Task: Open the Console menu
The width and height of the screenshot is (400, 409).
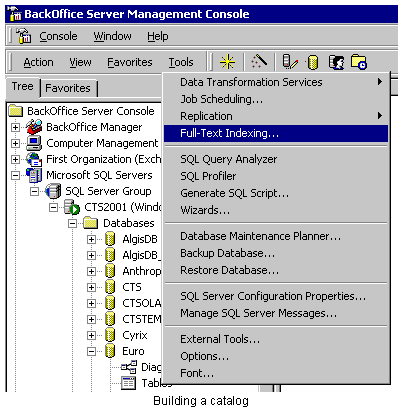Action: 58,36
